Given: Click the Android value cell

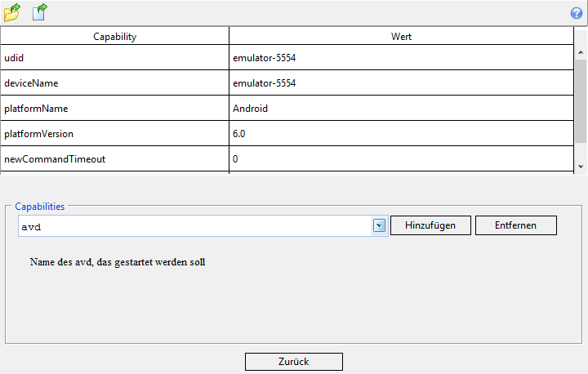Looking at the screenshot, I should pos(401,109).
